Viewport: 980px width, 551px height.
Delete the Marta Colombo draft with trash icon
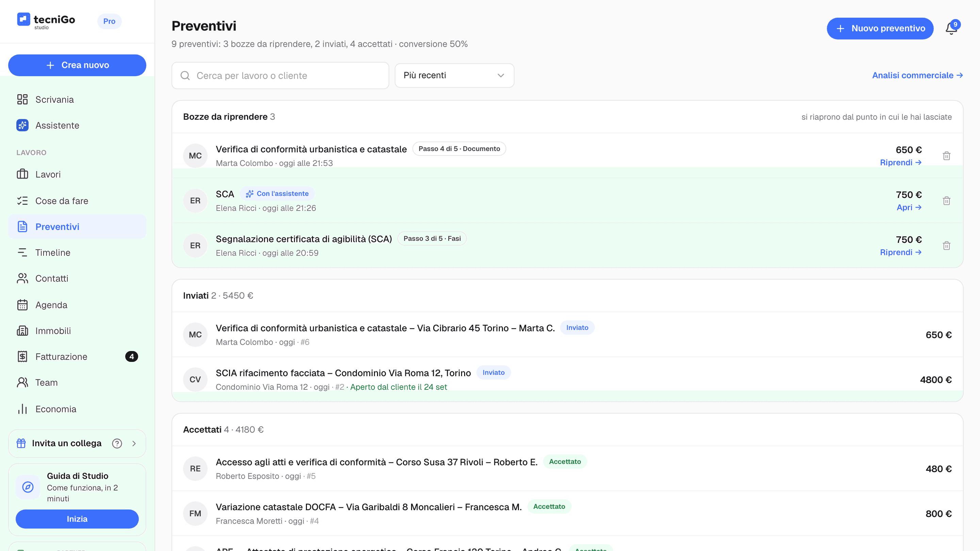click(947, 156)
